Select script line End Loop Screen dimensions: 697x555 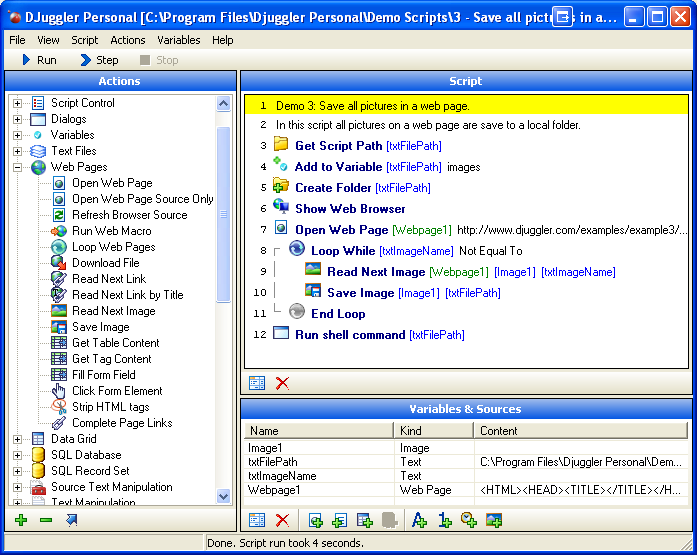[466, 314]
